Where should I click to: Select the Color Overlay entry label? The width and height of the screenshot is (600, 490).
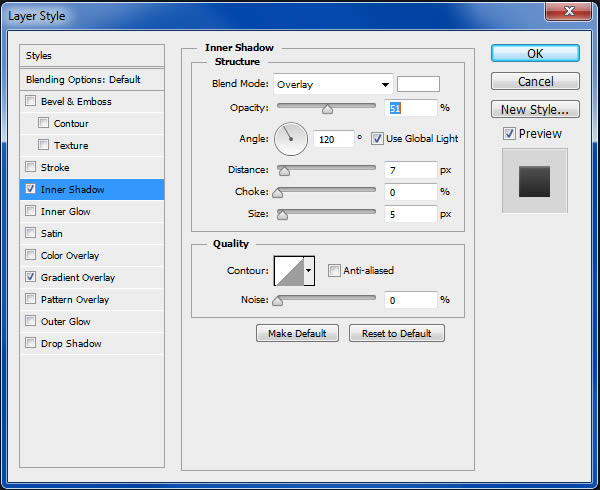[70, 255]
